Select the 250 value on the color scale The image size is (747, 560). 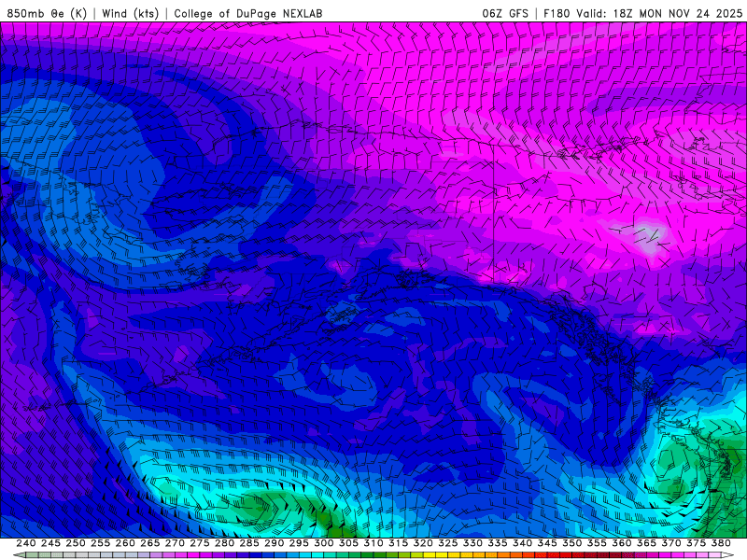(x=76, y=543)
